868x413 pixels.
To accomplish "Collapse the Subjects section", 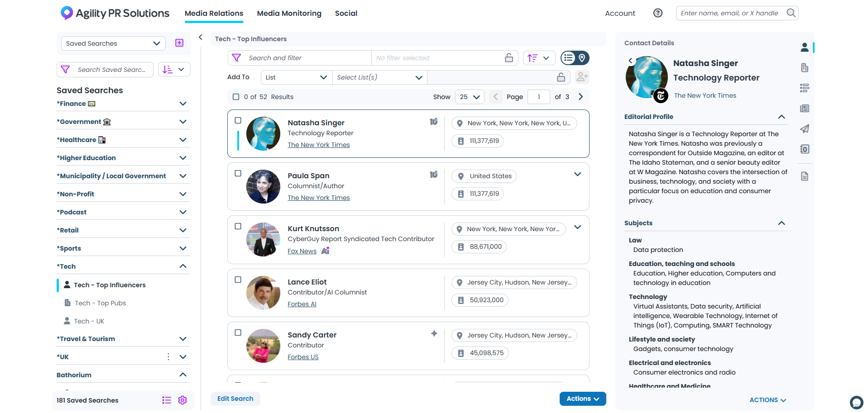I will pos(782,223).
